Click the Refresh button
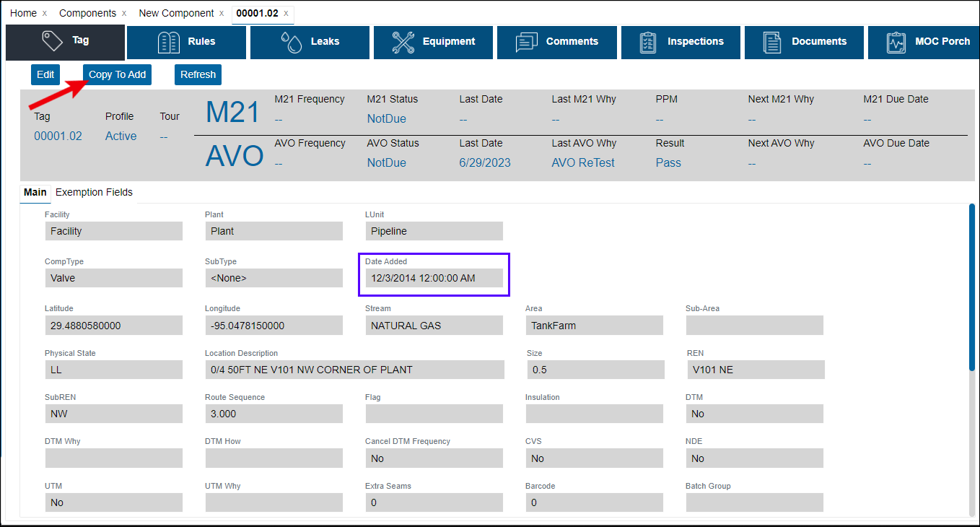The height and width of the screenshot is (527, 980). (198, 74)
